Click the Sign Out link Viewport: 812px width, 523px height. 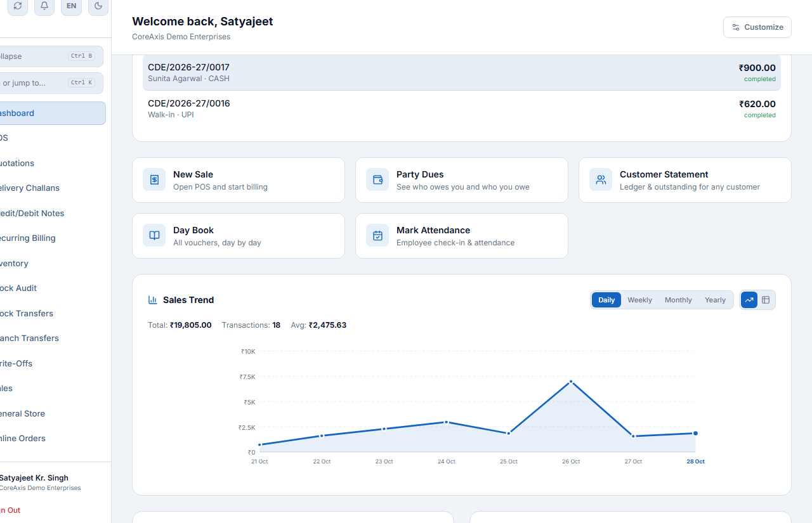point(10,510)
